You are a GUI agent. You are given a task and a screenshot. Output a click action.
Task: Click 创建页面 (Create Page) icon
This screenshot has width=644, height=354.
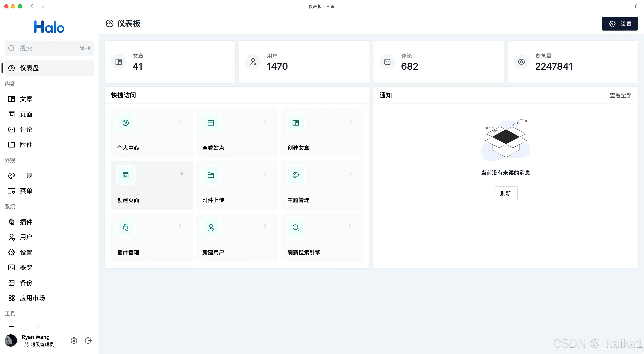point(125,175)
